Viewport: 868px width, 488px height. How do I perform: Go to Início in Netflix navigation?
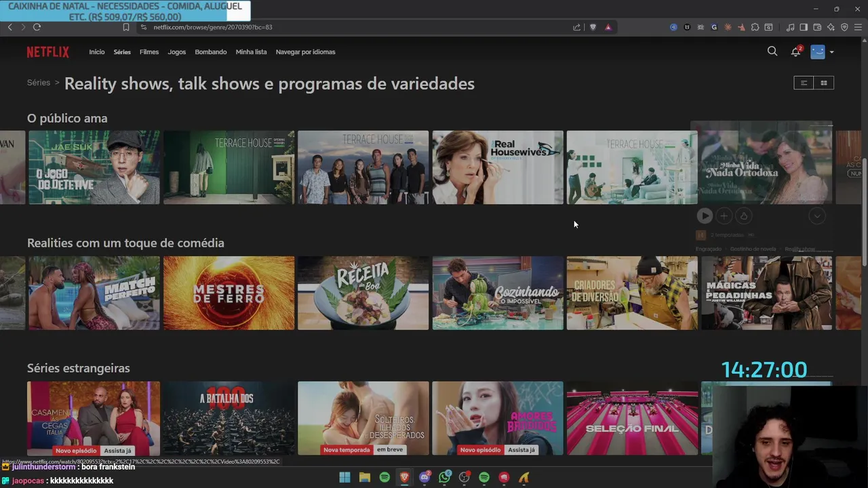pos(97,52)
